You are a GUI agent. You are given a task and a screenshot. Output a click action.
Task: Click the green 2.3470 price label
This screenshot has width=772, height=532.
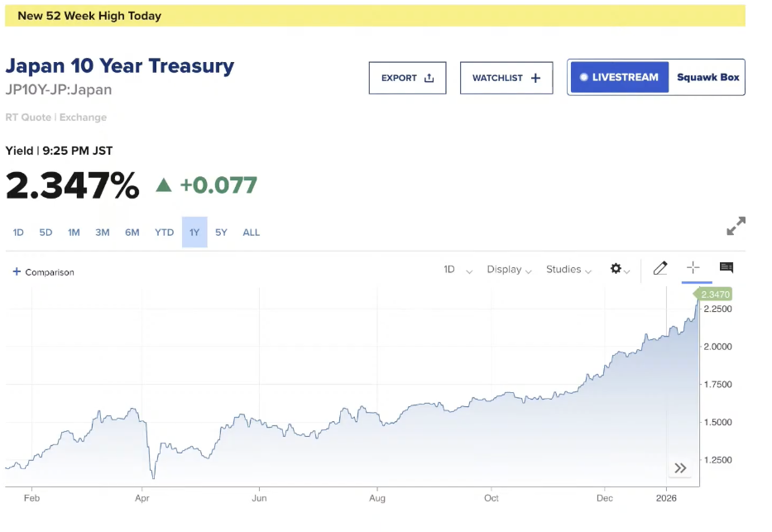[714, 295]
